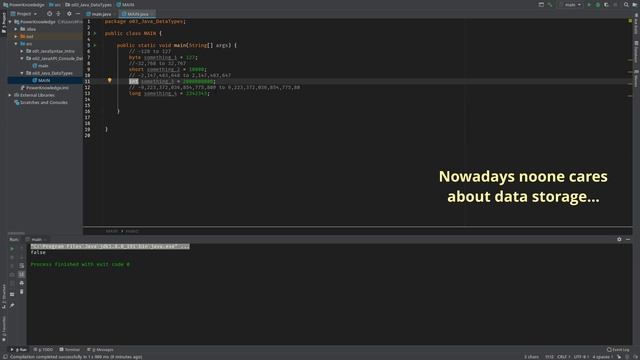Click run gutter arrow beside class MAIN line
Viewport: 640px width, 360px height.
pos(95,33)
